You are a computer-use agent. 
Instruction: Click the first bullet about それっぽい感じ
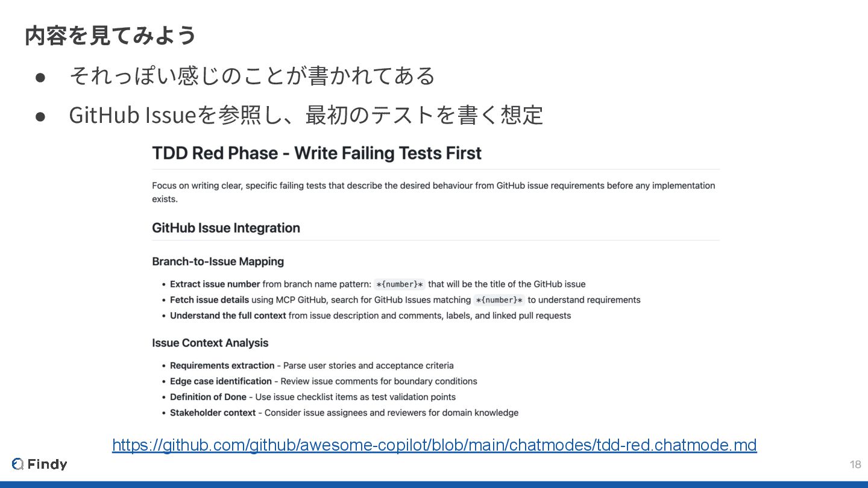coord(252,76)
